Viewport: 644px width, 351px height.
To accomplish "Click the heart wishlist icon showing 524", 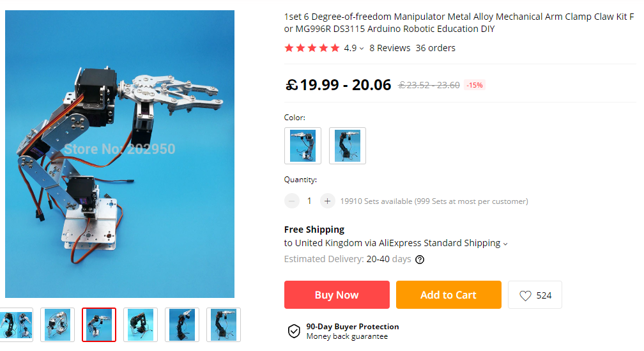I will pyautogui.click(x=525, y=295).
